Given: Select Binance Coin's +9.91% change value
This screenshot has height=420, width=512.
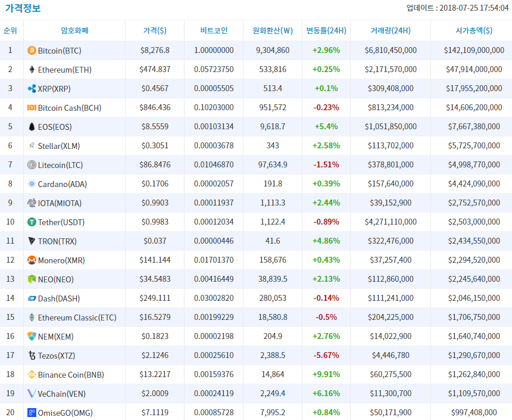Looking at the screenshot, I should pos(326,374).
